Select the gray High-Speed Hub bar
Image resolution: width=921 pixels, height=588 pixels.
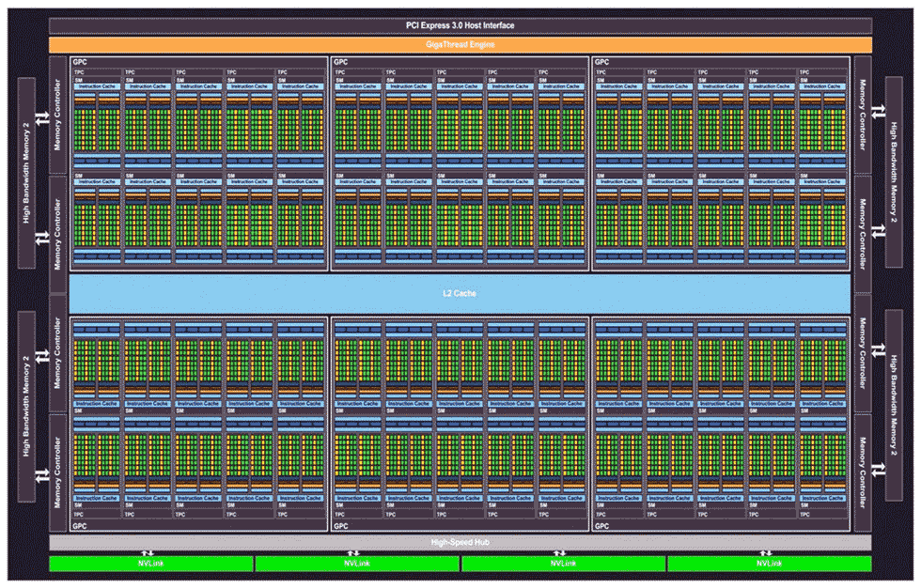pyautogui.click(x=460, y=543)
